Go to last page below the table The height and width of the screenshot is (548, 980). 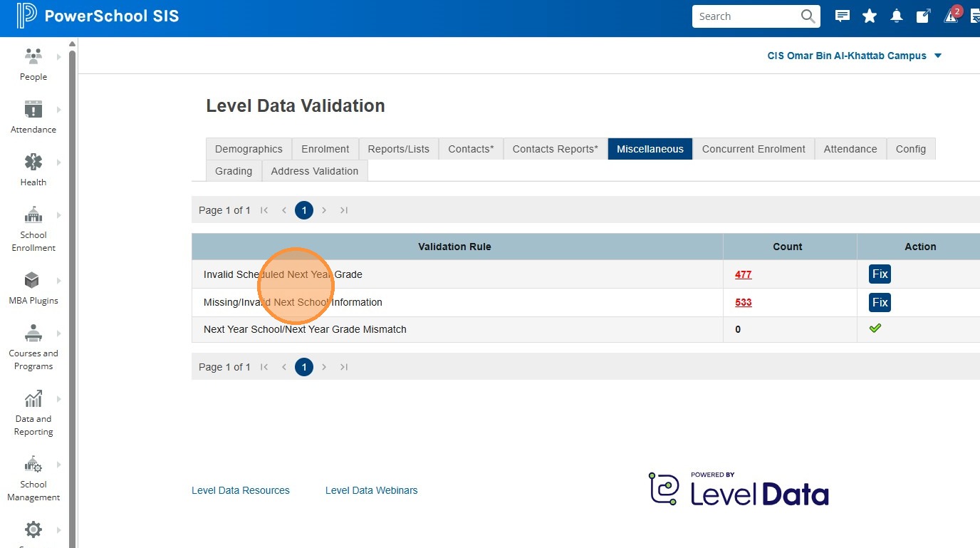tap(344, 367)
